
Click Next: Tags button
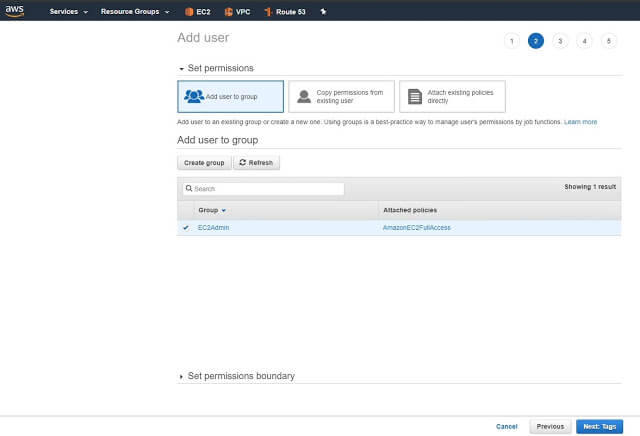[x=601, y=426]
